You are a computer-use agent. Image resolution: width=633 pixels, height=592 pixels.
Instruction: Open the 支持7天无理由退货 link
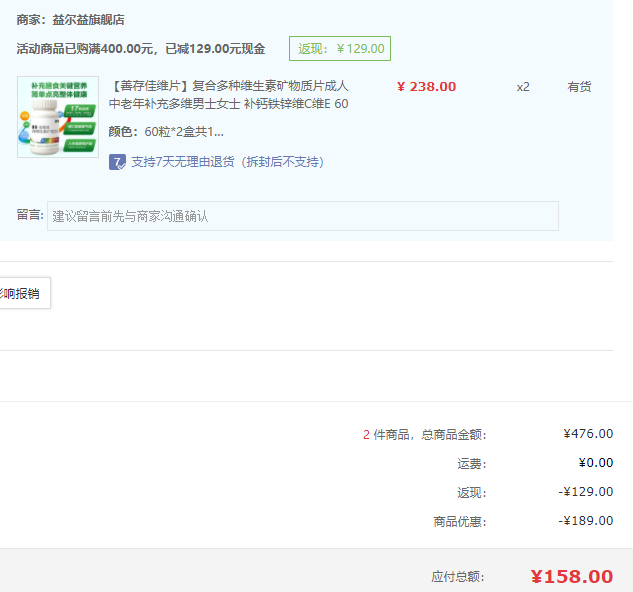(x=228, y=162)
